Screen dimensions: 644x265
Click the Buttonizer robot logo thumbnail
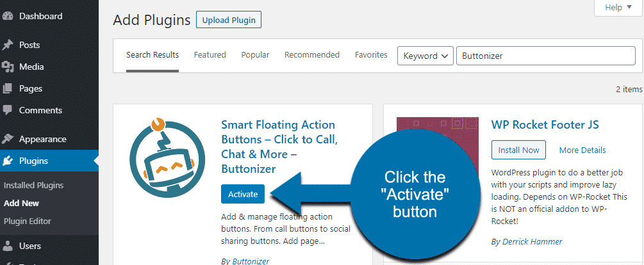click(167, 158)
